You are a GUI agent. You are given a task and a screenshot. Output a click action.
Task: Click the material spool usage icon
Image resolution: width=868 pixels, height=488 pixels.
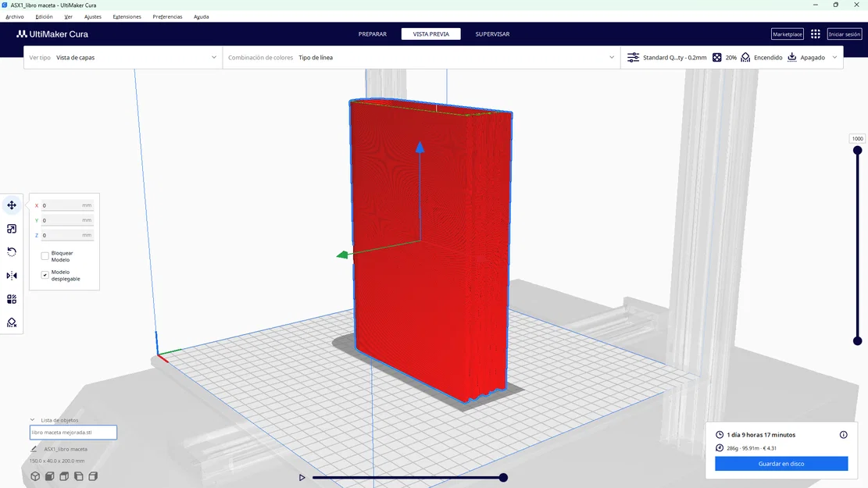[720, 448]
